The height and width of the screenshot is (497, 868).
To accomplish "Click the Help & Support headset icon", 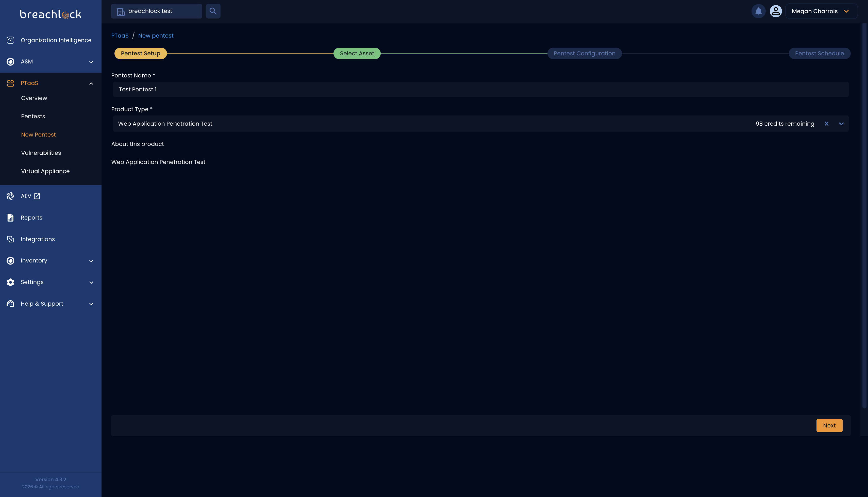I will point(11,304).
